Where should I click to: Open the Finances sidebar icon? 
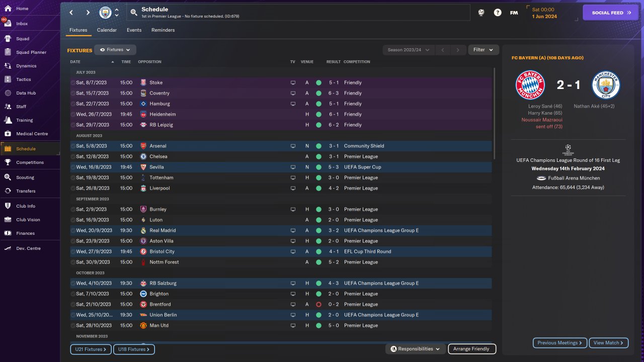8,233
